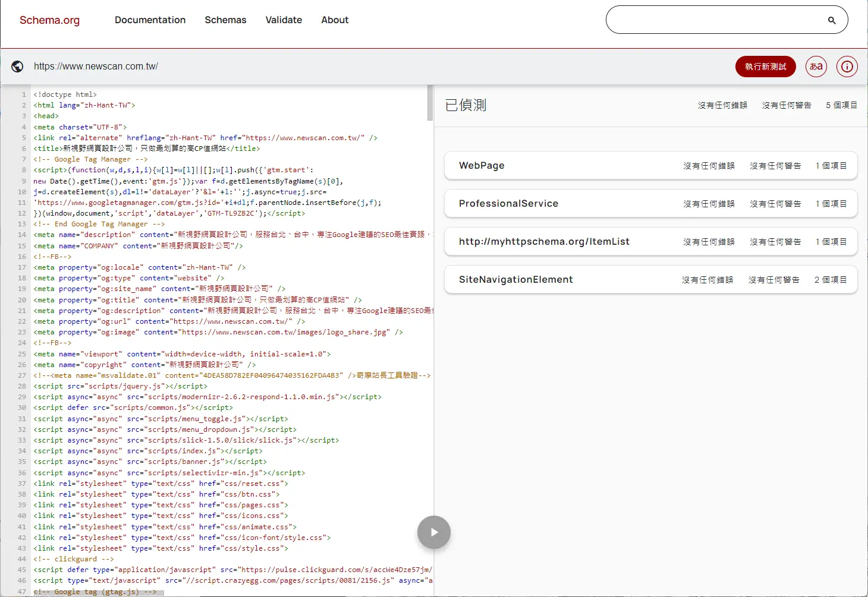The width and height of the screenshot is (868, 597).
Task: Expand the WebPage result row
Action: [651, 166]
